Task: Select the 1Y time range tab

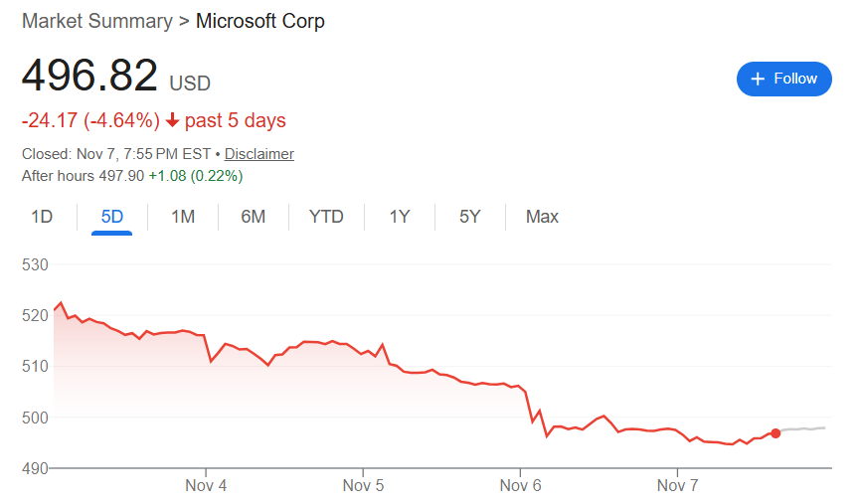Action: (400, 217)
